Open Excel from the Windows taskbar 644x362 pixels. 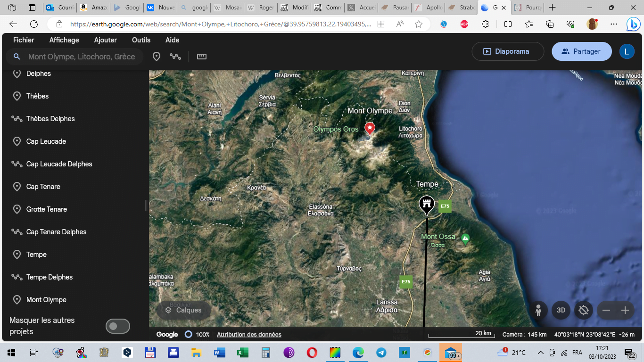(243, 352)
